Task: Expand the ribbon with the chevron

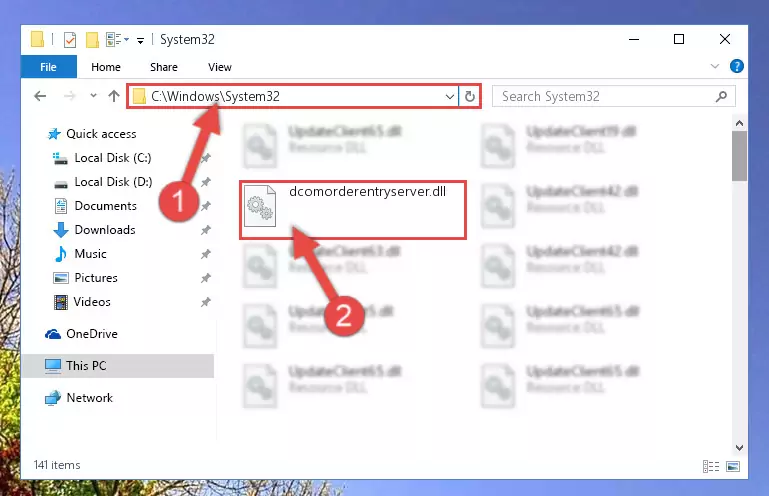Action: (715, 66)
